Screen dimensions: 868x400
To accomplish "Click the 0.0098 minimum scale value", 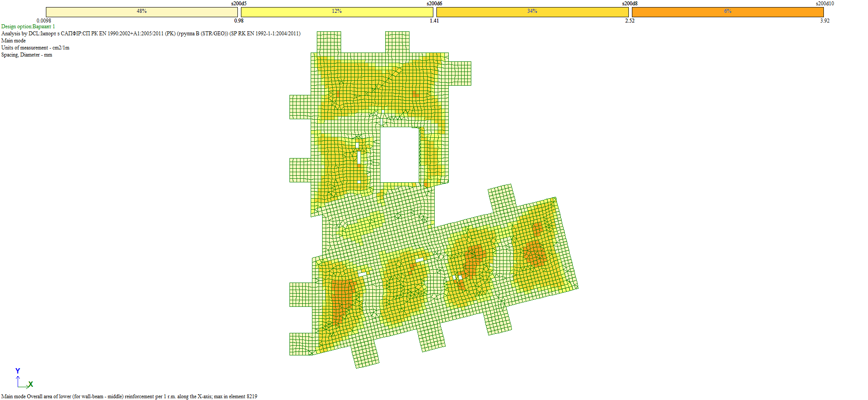I will click(x=44, y=21).
